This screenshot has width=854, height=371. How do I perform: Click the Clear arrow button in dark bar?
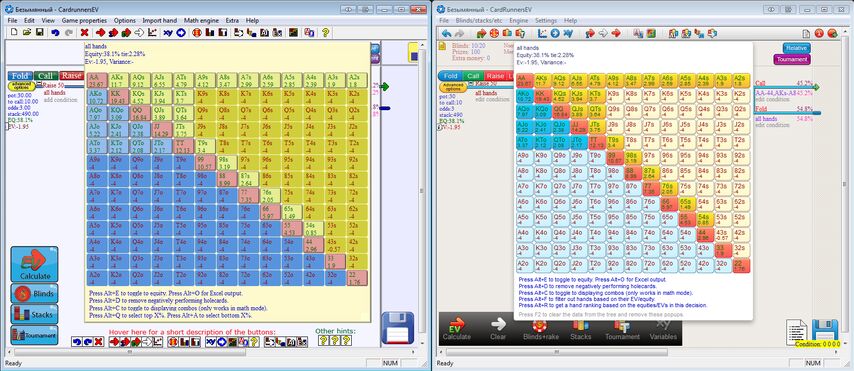coord(498,330)
